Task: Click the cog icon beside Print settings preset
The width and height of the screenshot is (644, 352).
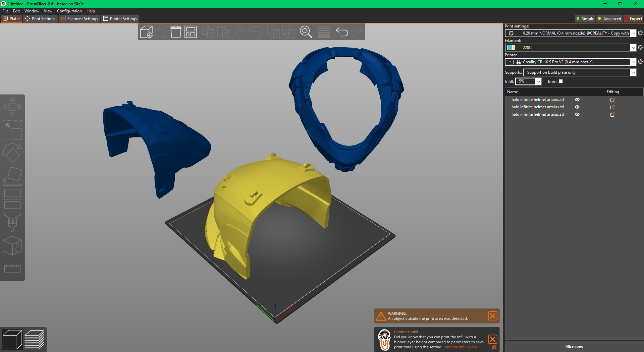Action: click(640, 33)
